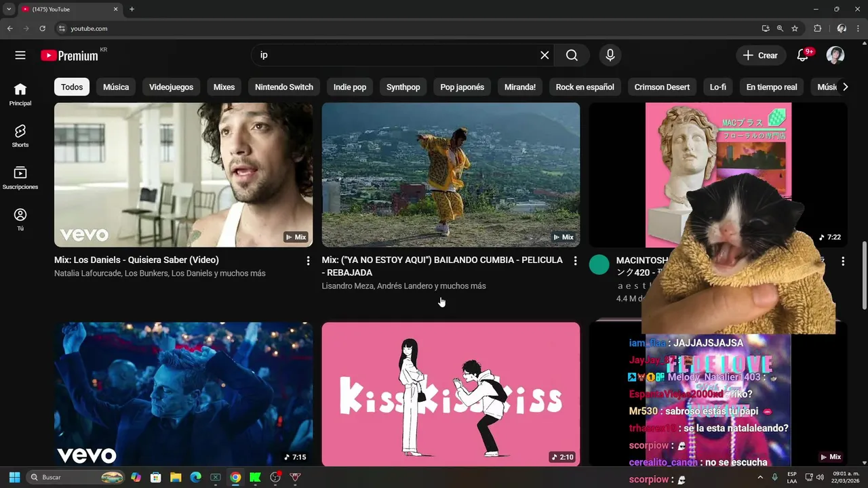Open the cumbia dancer thumbnail
This screenshot has width=868, height=488.
(451, 175)
